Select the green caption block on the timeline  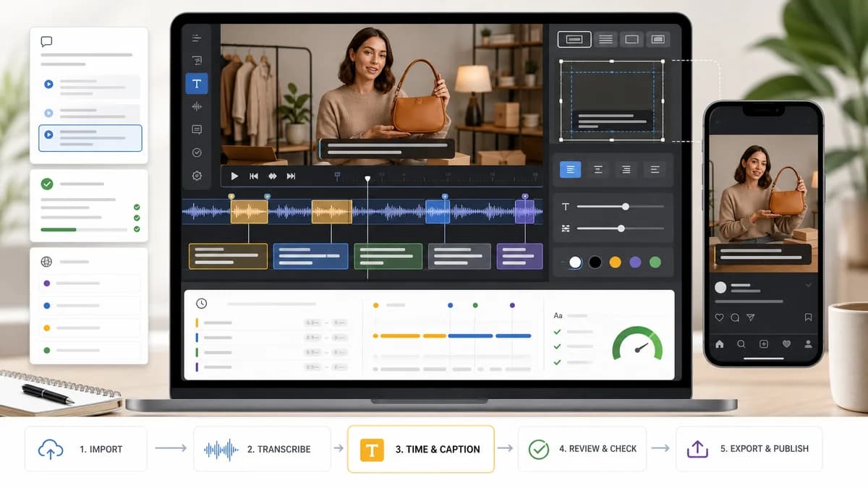(388, 256)
